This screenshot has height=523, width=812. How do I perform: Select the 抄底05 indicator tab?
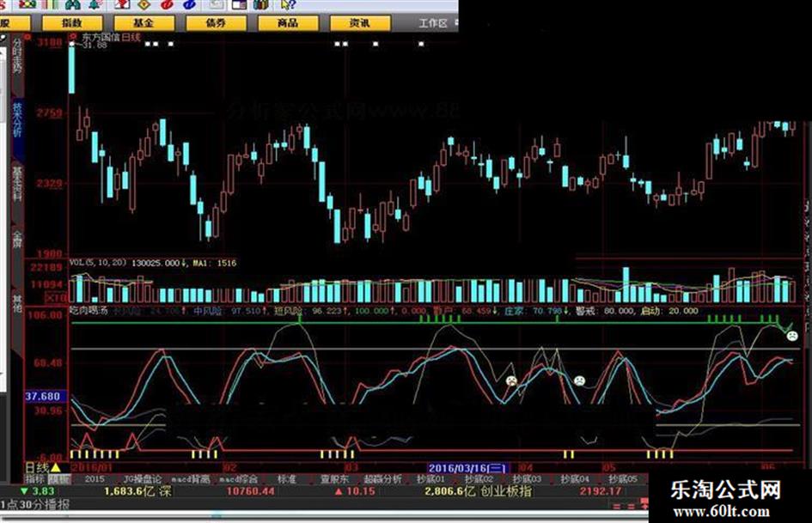[623, 479]
